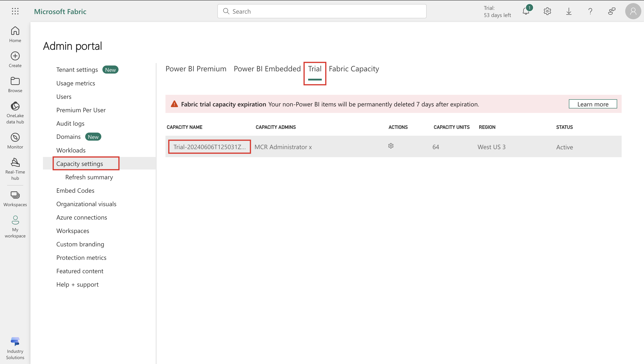Open the Trial-20240606T125031Z capacity link
The height and width of the screenshot is (364, 644).
(210, 147)
